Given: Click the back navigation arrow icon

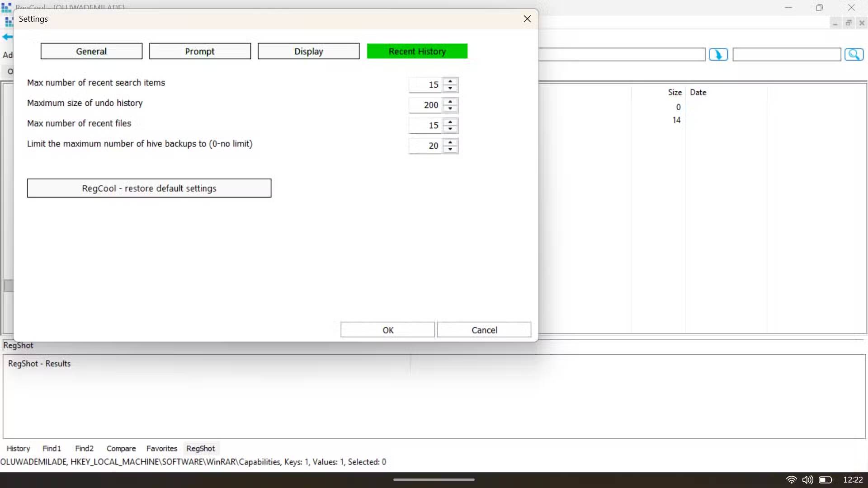Looking at the screenshot, I should (7, 37).
